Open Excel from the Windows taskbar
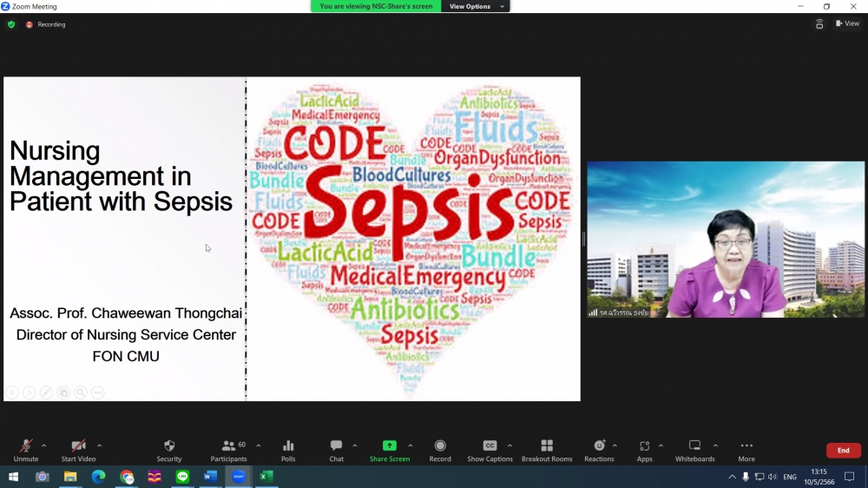The width and height of the screenshot is (868, 488). pos(266,477)
